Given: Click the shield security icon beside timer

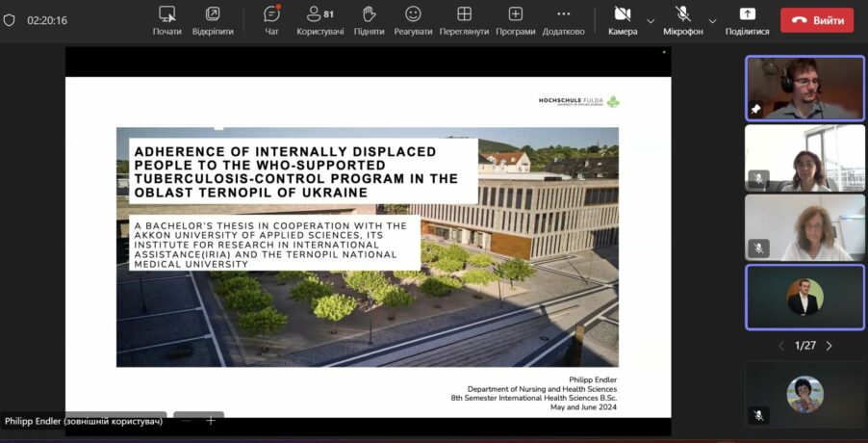Looking at the screenshot, I should (x=10, y=20).
